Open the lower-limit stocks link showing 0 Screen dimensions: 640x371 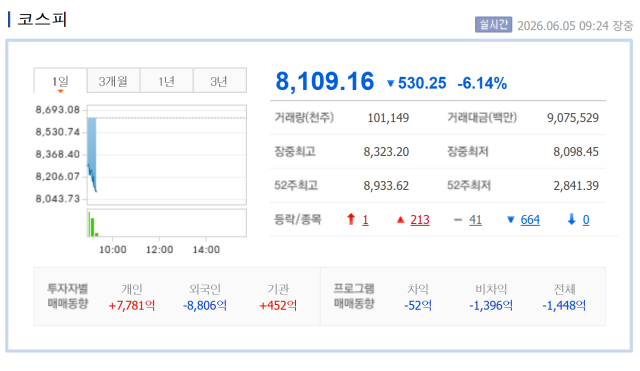[x=586, y=220]
